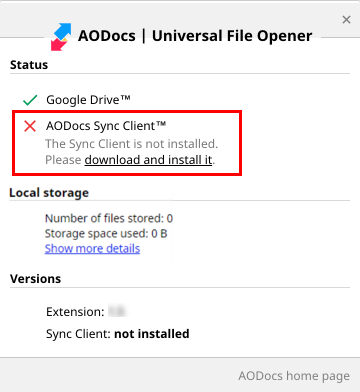Visit the AODocs home page link
The image size is (360, 392).
294,376
